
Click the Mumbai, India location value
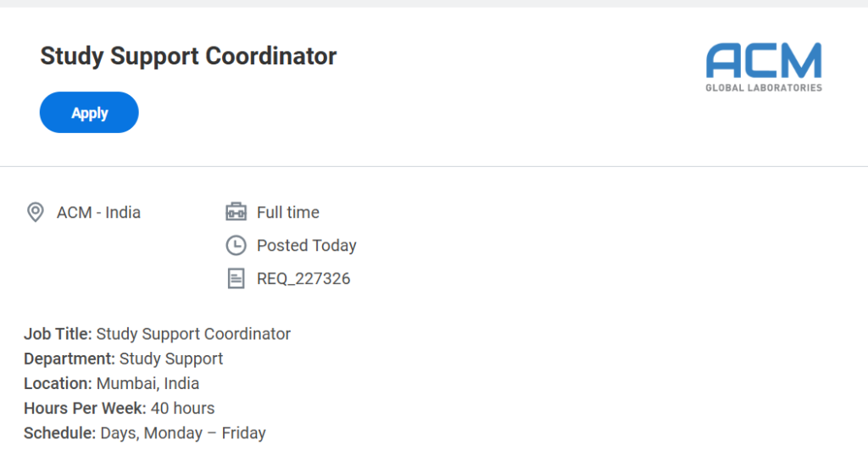147,383
